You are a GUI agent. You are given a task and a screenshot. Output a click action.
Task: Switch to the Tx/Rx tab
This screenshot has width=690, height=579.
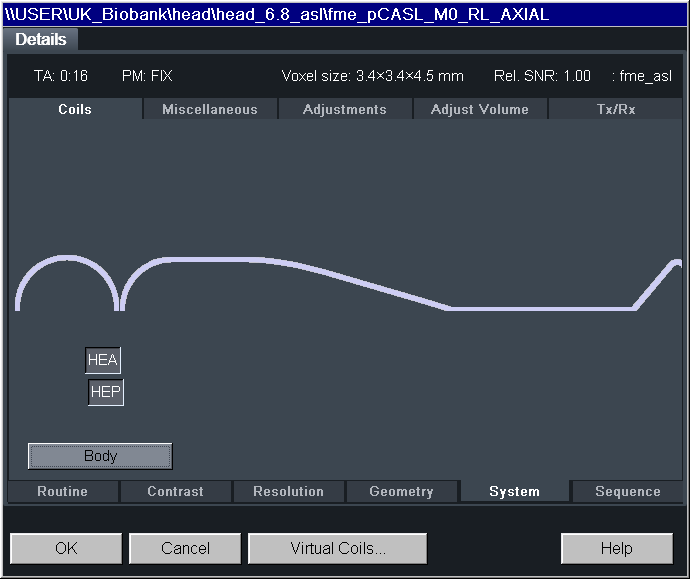tap(615, 109)
